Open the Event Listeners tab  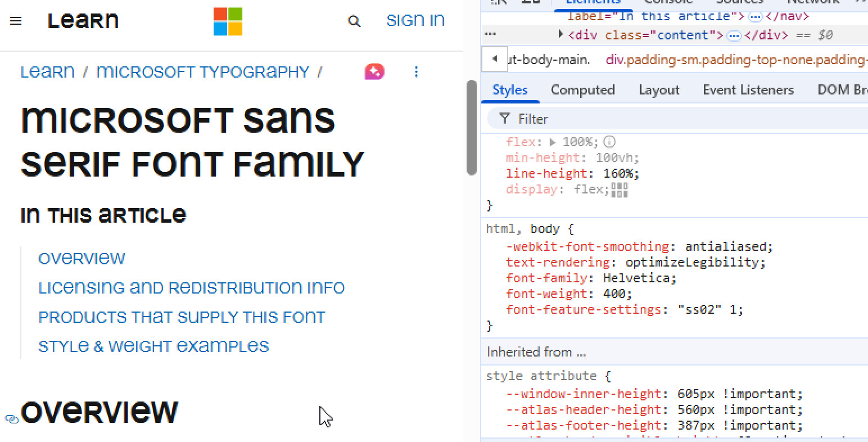[x=748, y=90]
